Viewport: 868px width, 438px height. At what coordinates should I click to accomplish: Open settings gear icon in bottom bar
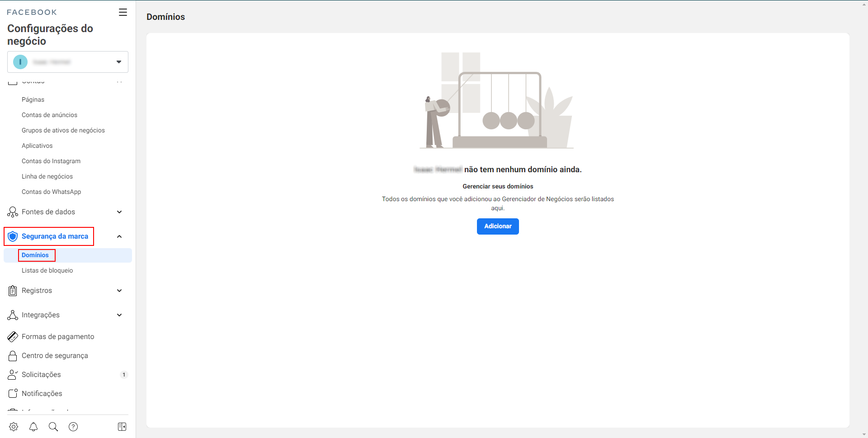pyautogui.click(x=14, y=427)
